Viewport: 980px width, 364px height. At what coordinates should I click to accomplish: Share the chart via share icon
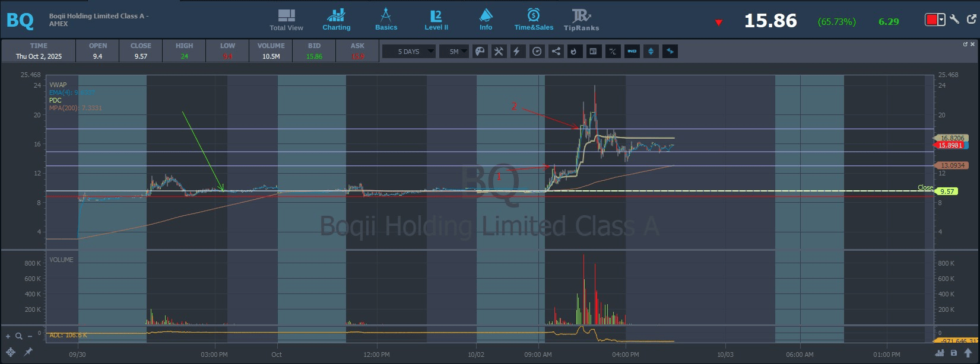[x=556, y=52]
